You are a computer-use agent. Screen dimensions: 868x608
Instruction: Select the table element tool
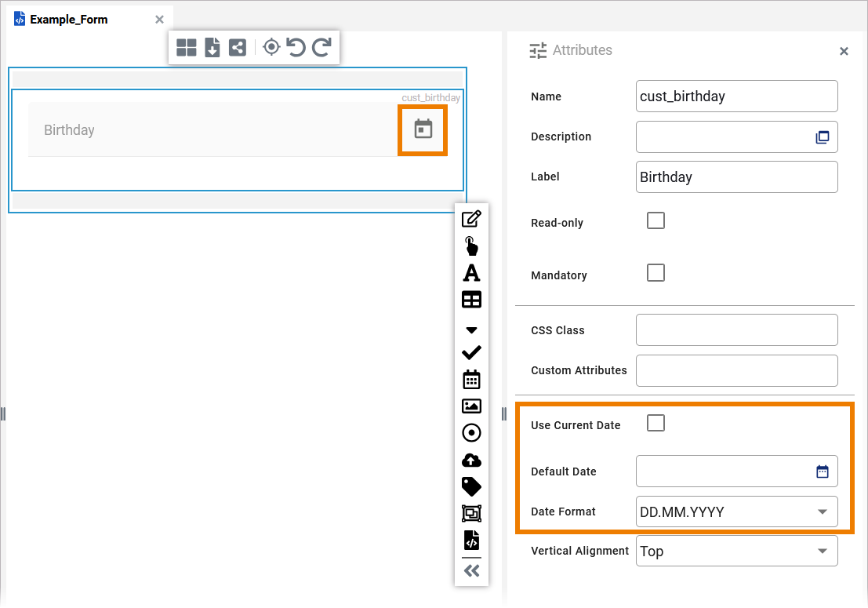(x=472, y=300)
